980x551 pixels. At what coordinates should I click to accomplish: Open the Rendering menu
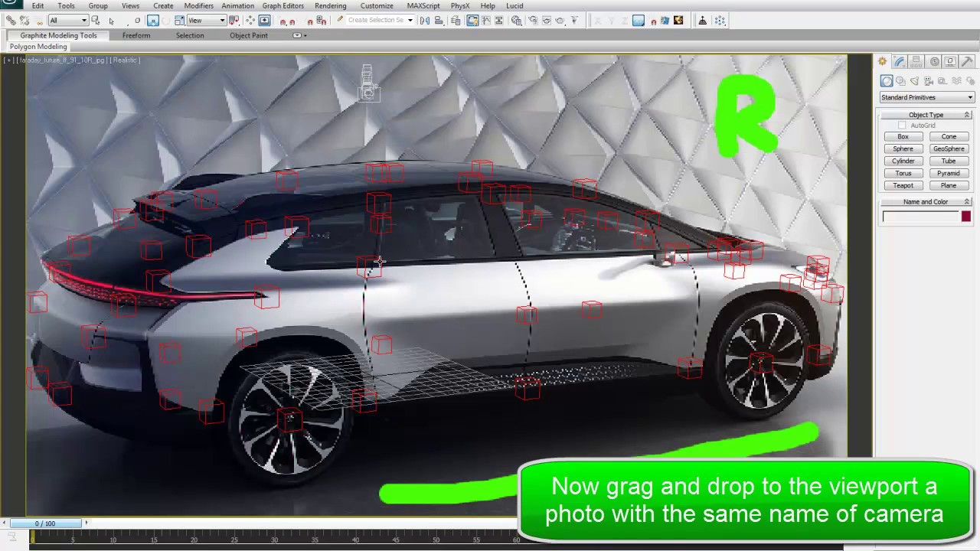tap(330, 5)
